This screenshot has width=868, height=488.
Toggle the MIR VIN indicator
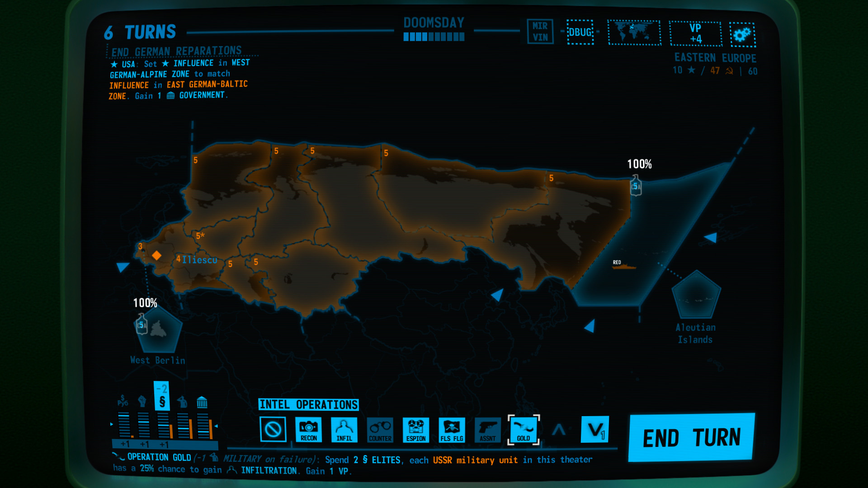pyautogui.click(x=541, y=32)
